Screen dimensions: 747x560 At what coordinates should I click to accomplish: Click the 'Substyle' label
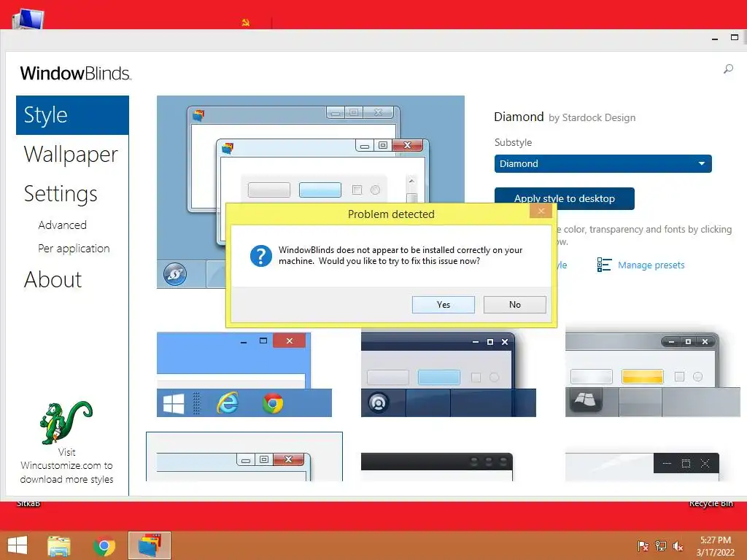pos(513,142)
